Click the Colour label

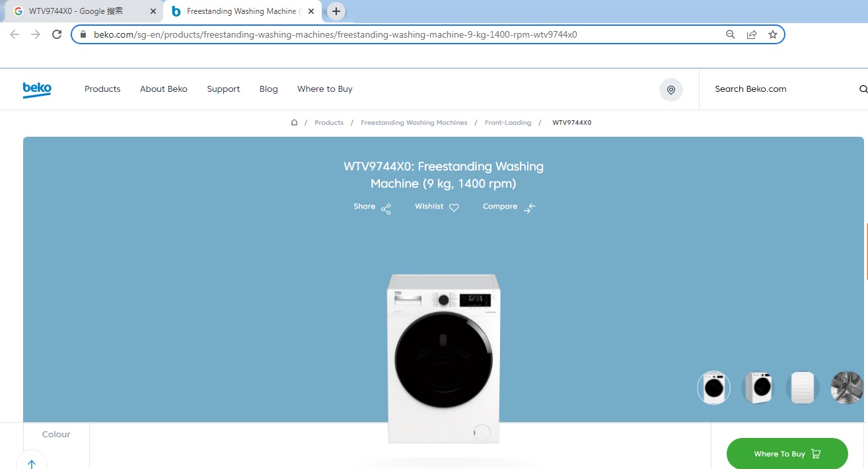(56, 435)
